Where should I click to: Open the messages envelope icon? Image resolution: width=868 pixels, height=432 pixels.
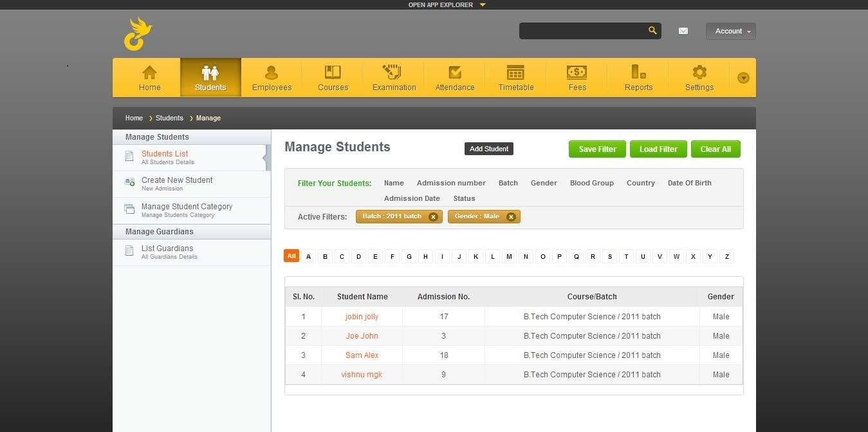tap(683, 31)
